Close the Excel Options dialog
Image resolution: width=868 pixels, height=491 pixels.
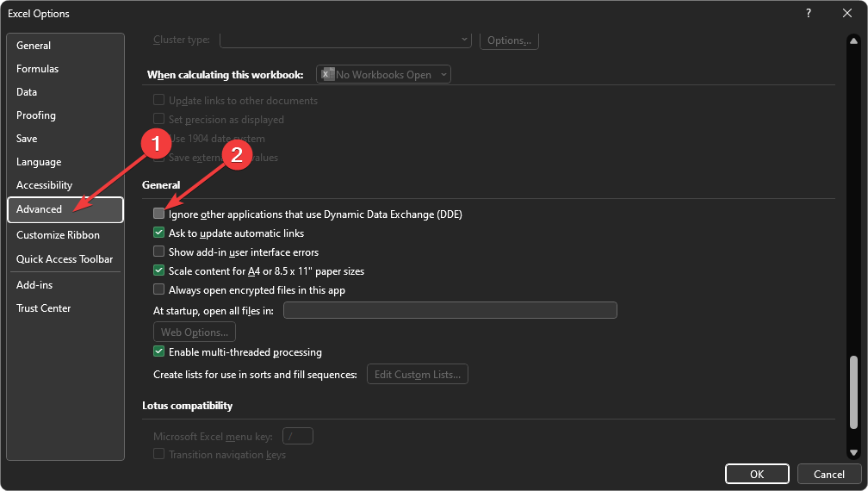pos(847,13)
